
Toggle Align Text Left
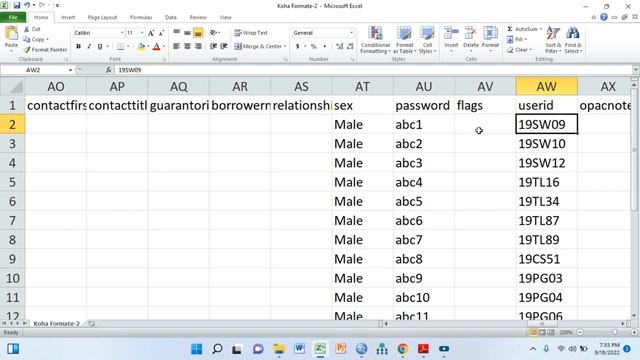click(176, 47)
